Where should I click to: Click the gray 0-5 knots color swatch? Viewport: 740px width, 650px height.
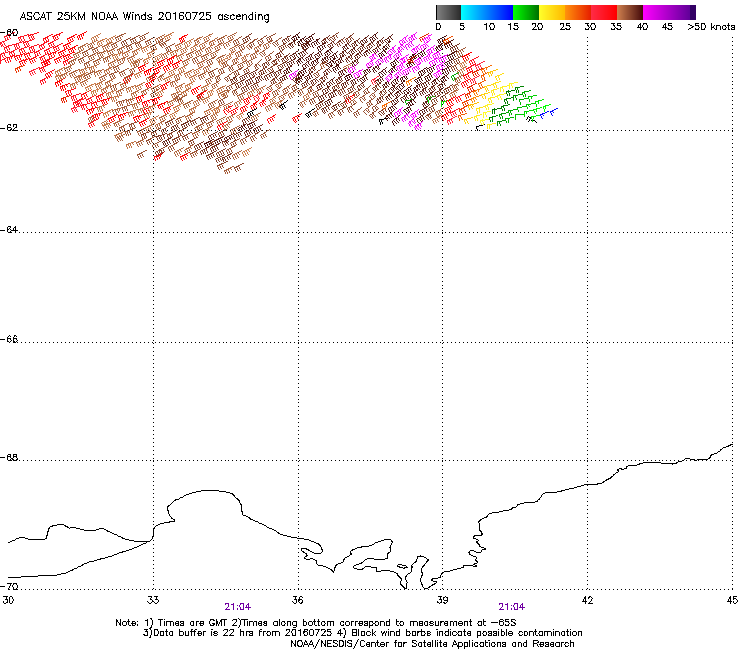448,12
